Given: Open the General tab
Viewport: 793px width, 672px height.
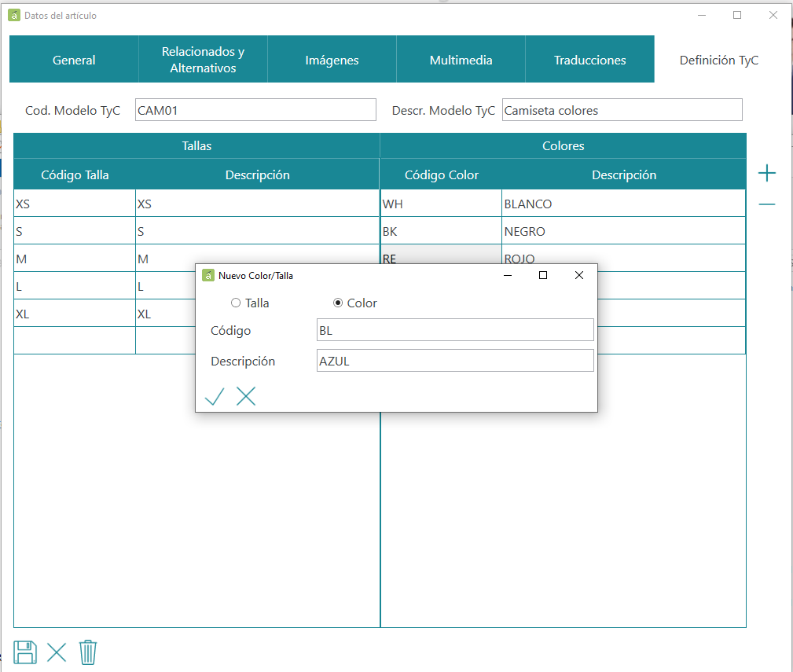Looking at the screenshot, I should click(x=74, y=59).
